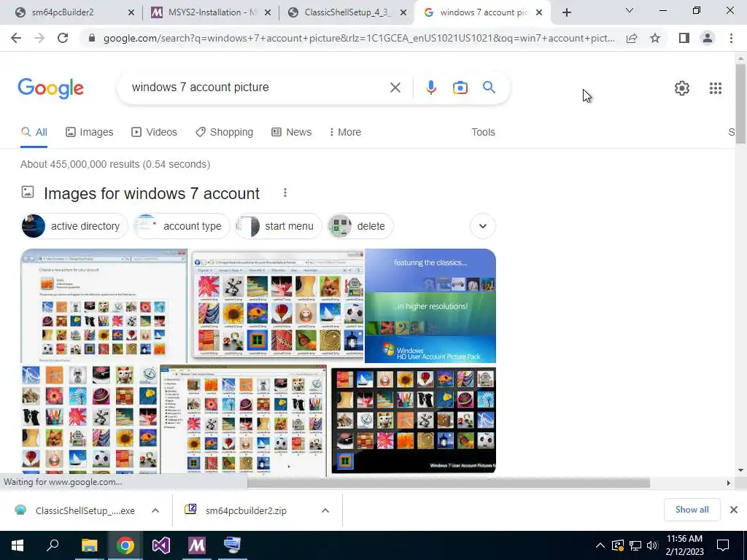Start voice search with the microphone icon
Screen dimensions: 747x560
pyautogui.click(x=430, y=87)
